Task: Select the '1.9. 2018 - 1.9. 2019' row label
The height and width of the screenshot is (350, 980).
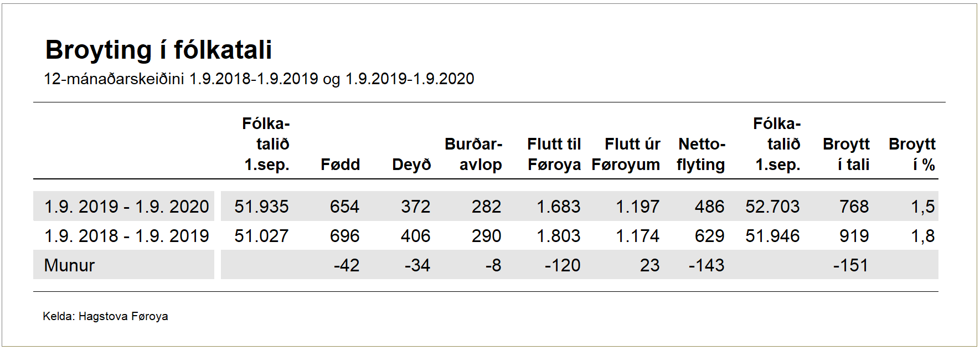Action: point(126,236)
